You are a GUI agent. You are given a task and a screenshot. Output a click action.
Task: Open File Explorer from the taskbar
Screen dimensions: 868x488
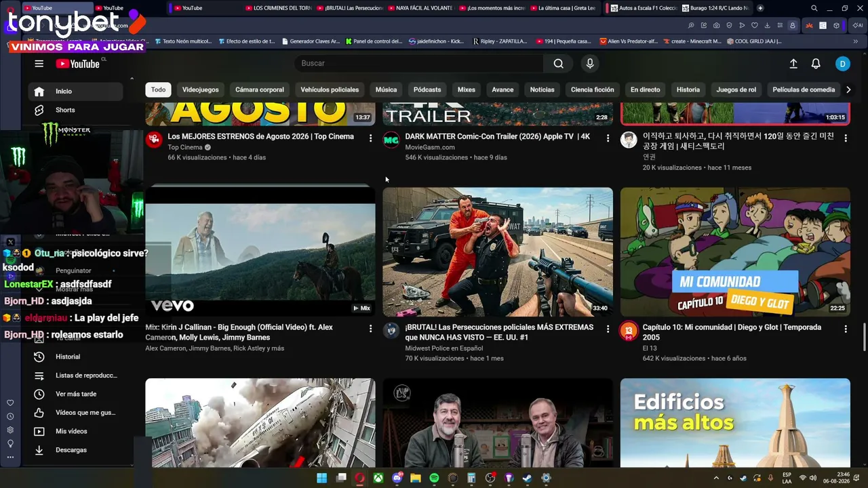[x=415, y=479]
